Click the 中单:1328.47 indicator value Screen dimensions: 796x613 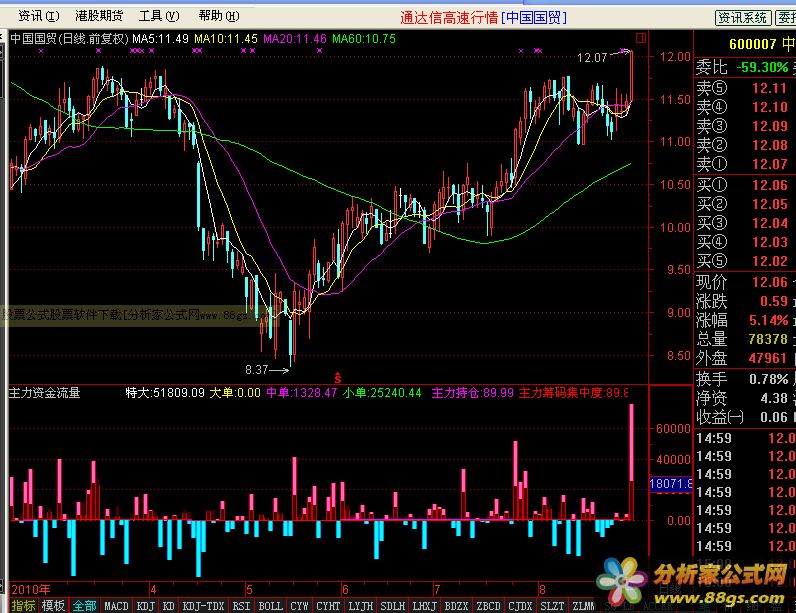(302, 393)
